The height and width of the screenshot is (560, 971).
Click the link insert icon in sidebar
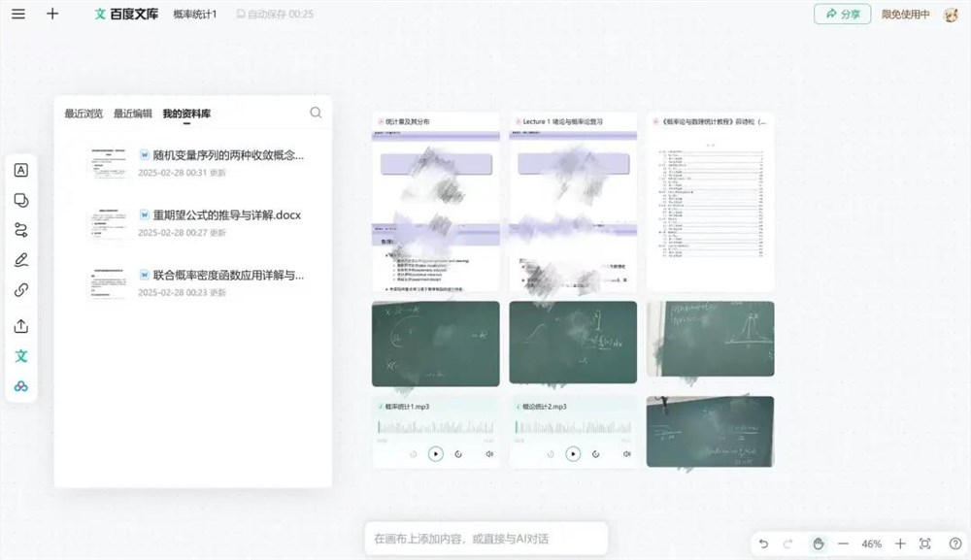pos(21,288)
